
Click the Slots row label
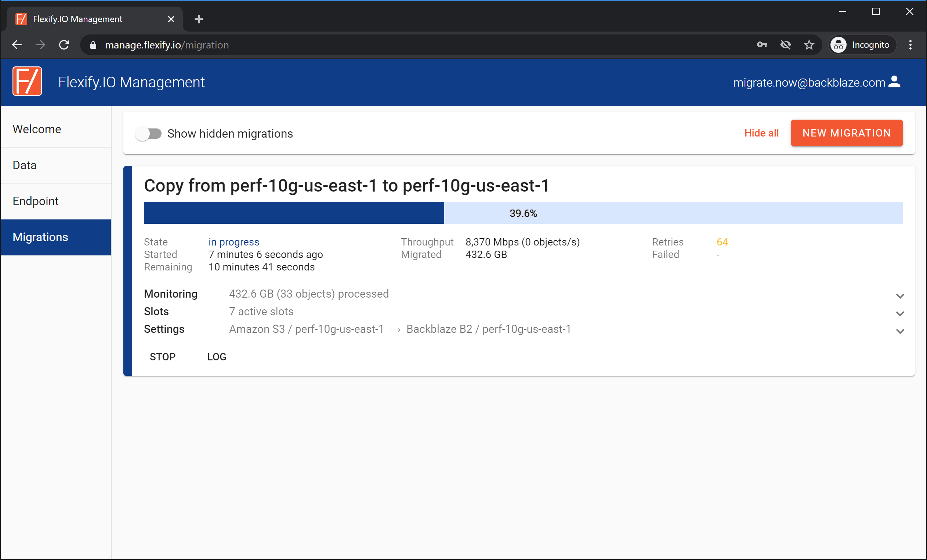[156, 312]
